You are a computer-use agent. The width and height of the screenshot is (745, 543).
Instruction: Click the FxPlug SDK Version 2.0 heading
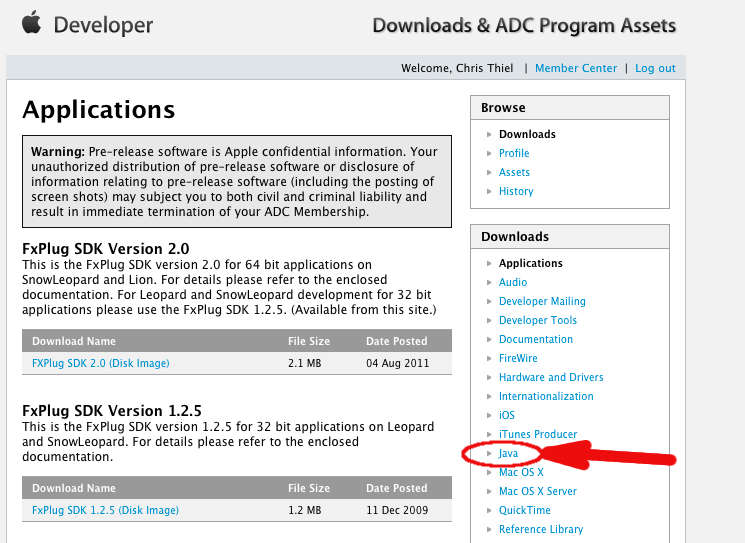[x=105, y=248]
